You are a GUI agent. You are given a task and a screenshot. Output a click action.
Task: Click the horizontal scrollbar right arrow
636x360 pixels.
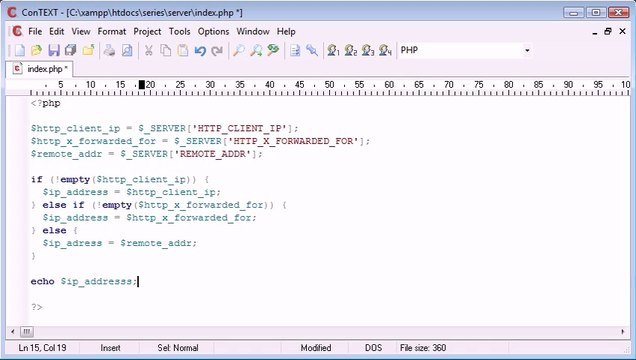pos(623,332)
